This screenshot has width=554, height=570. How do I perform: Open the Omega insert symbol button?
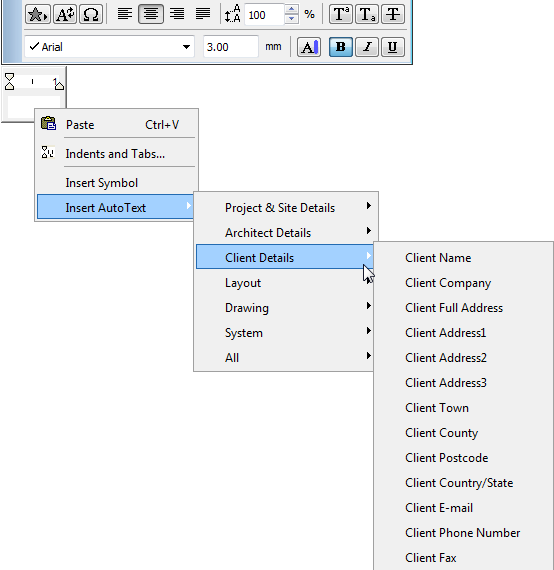91,14
